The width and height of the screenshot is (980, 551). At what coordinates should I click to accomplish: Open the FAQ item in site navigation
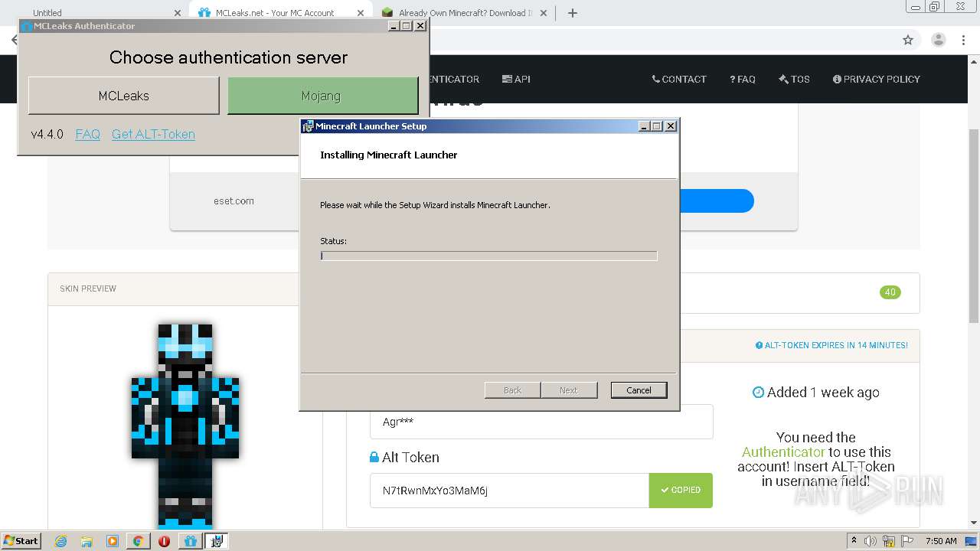point(743,79)
